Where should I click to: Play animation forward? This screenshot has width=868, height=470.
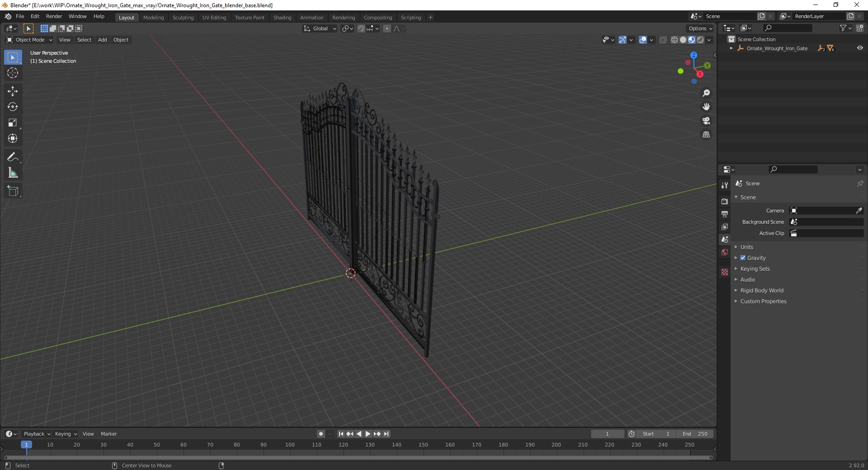point(368,434)
